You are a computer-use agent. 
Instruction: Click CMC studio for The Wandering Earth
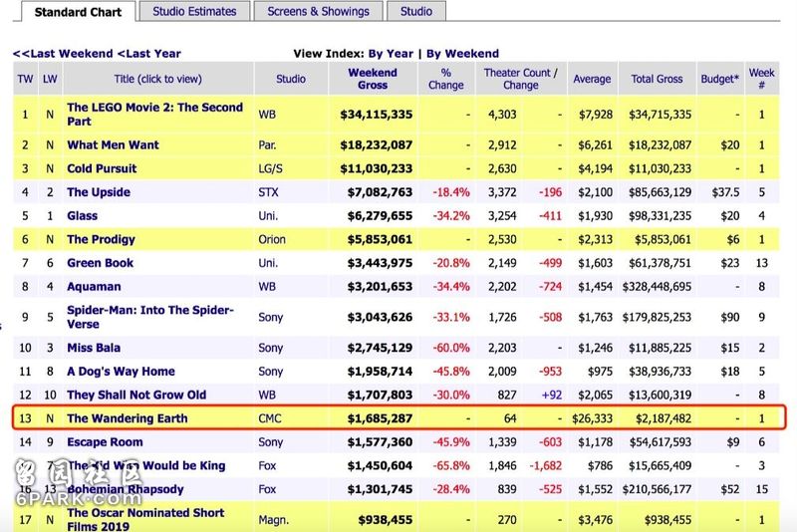pyautogui.click(x=269, y=418)
